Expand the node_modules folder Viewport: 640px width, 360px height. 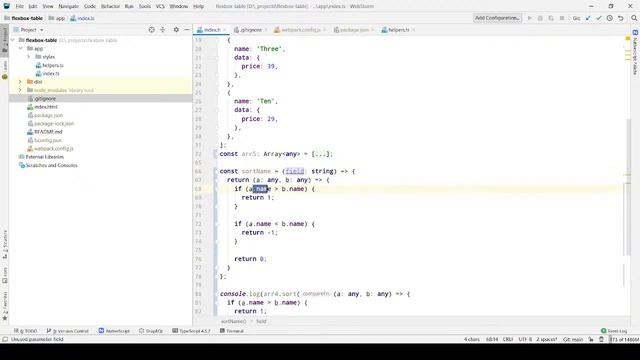[x=20, y=90]
